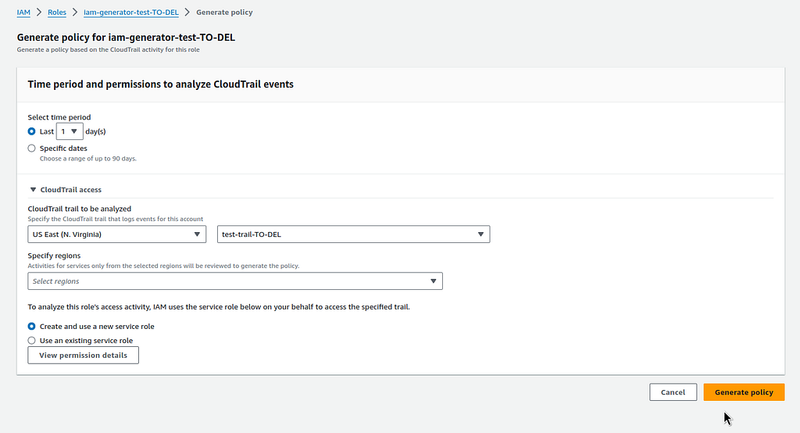
Task: Select the Specific dates radio option
Action: point(32,148)
